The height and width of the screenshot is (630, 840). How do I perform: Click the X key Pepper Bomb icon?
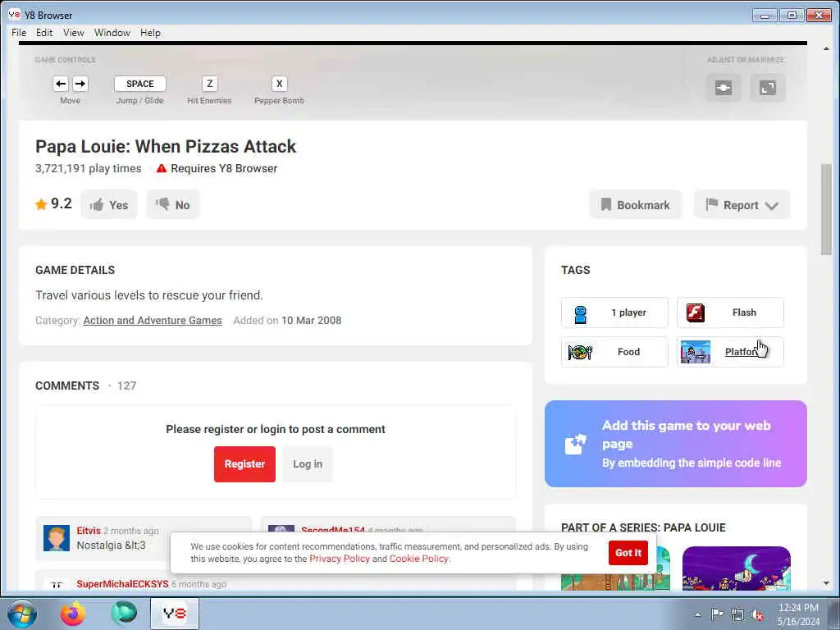tap(279, 84)
